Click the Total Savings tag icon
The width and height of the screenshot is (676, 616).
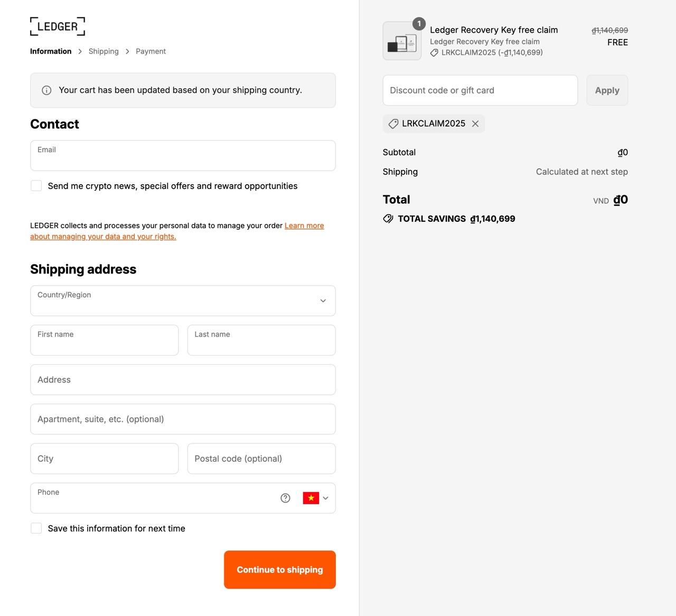point(388,219)
